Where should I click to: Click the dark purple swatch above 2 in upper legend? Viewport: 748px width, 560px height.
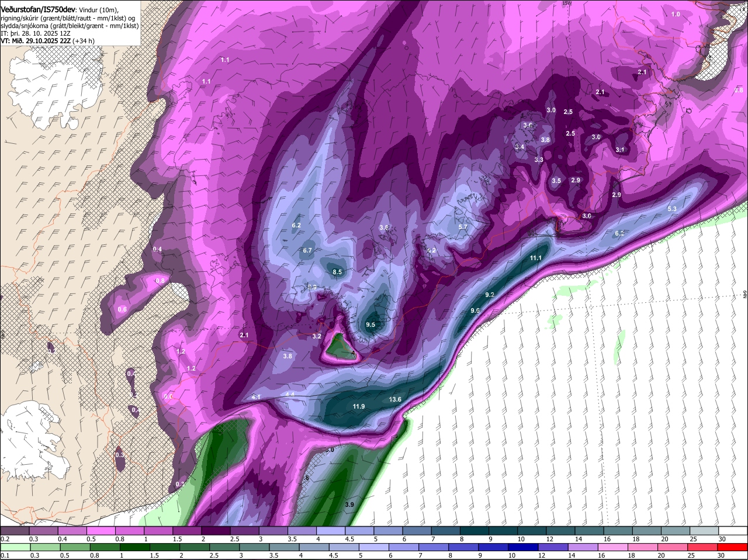pyautogui.click(x=216, y=531)
